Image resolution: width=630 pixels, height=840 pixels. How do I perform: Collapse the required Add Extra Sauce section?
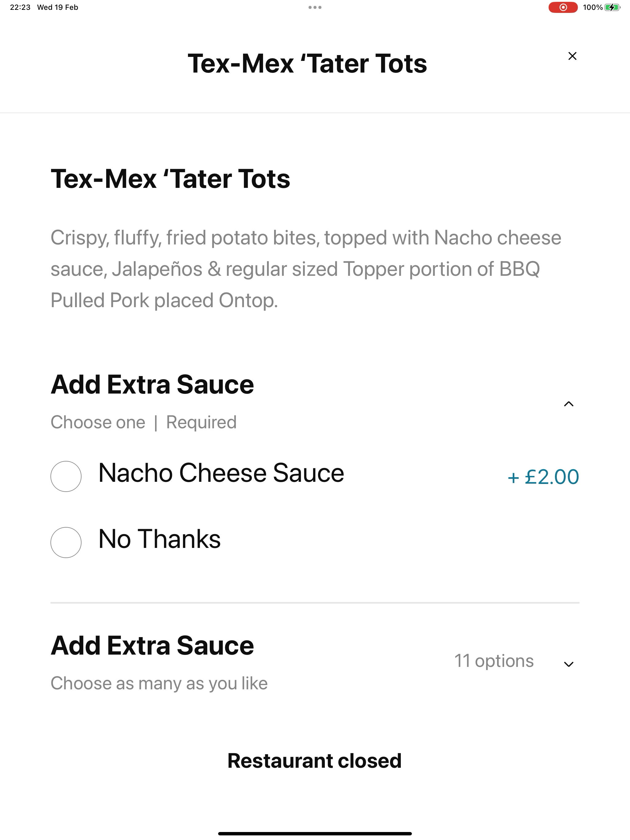[568, 404]
